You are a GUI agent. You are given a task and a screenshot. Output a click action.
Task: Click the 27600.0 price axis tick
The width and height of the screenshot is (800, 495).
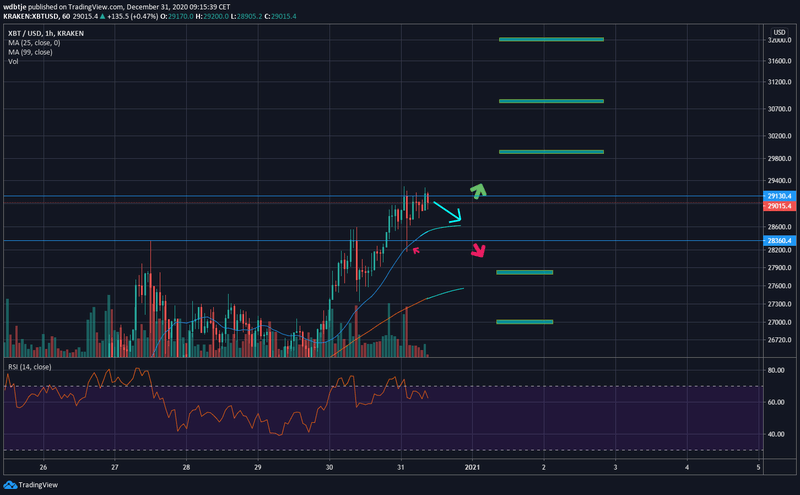point(779,286)
